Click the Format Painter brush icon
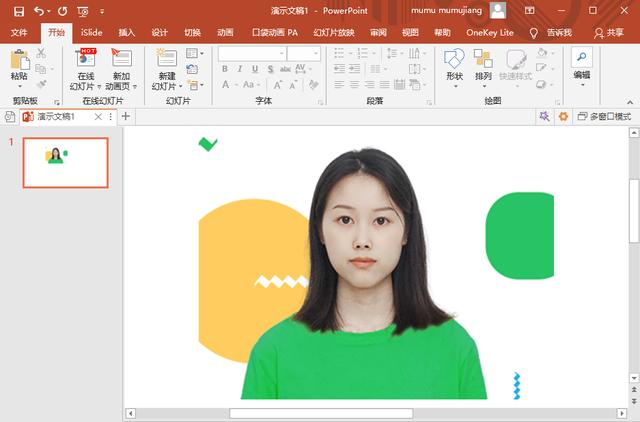This screenshot has height=422, width=640. tap(41, 84)
